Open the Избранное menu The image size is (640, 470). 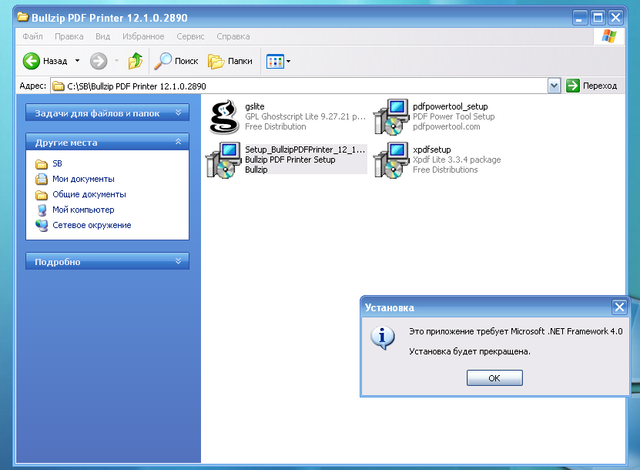(x=143, y=36)
